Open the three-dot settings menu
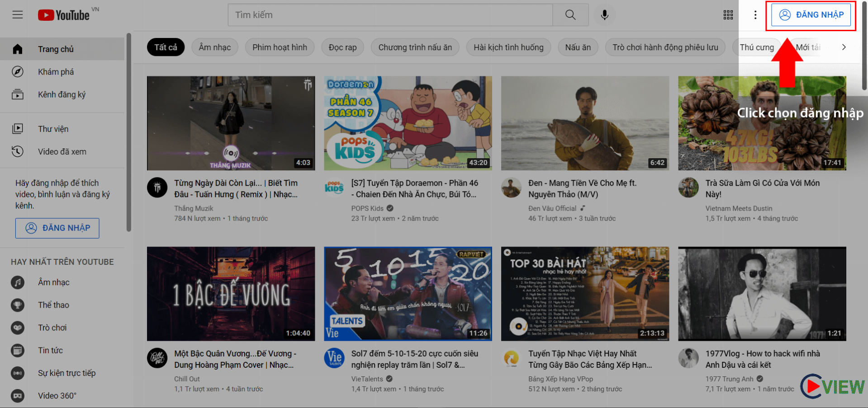Image resolution: width=868 pixels, height=408 pixels. [755, 15]
